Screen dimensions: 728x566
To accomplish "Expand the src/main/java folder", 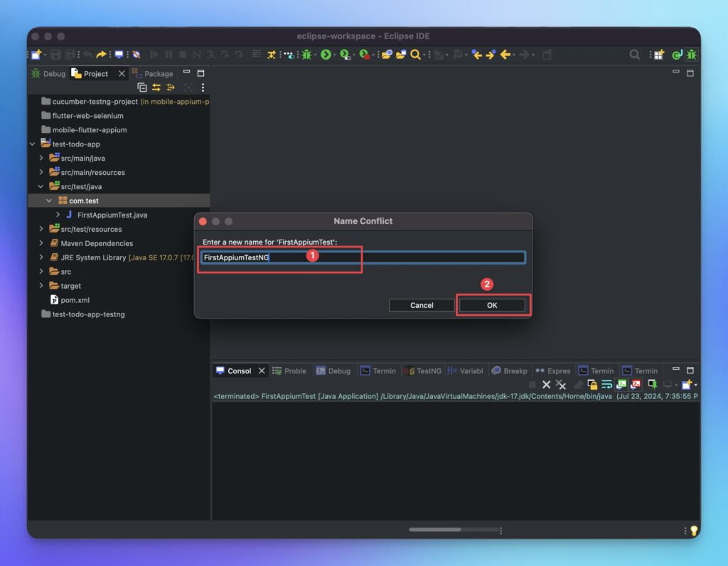I will pos(41,158).
